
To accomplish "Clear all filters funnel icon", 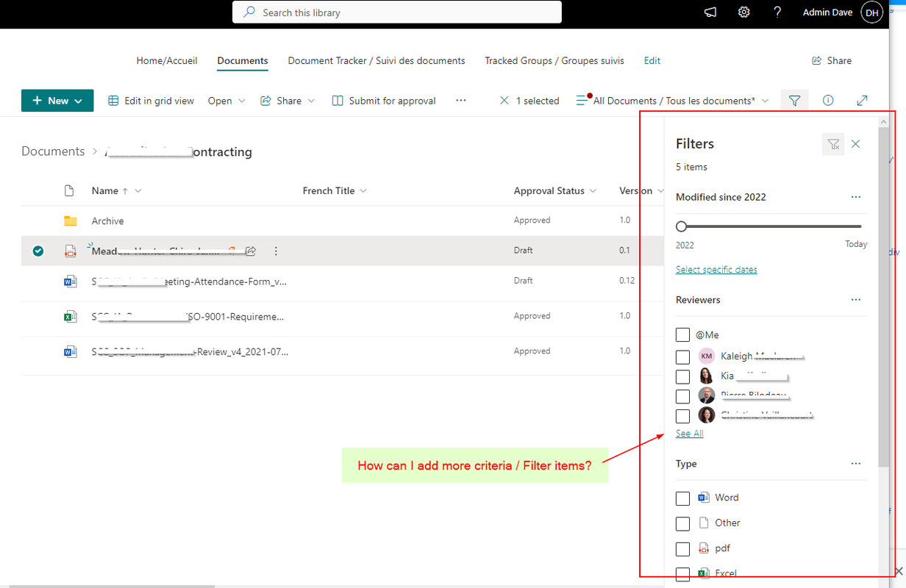I will point(833,144).
